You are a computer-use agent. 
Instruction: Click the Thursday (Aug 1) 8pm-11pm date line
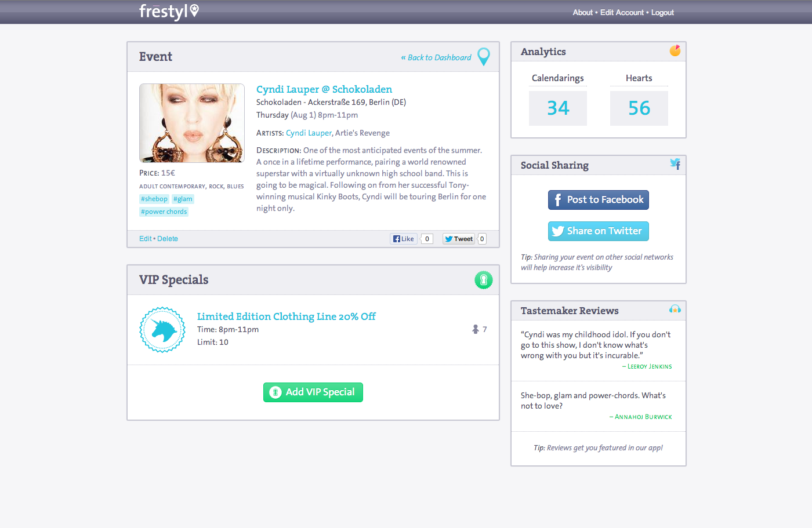point(307,115)
